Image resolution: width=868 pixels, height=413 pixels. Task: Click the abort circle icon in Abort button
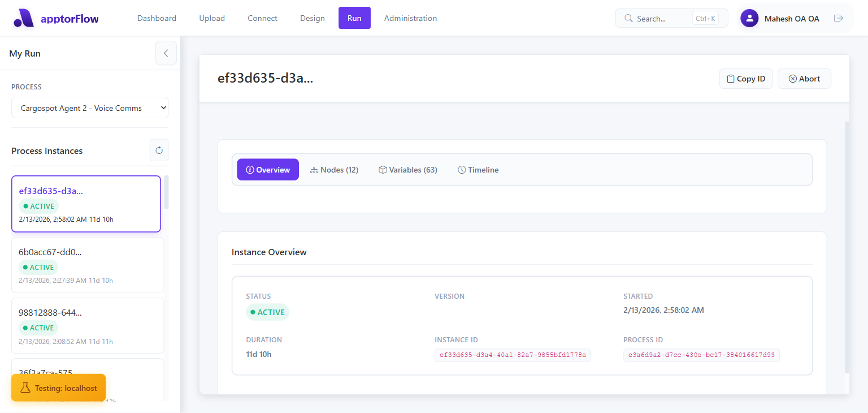click(792, 78)
